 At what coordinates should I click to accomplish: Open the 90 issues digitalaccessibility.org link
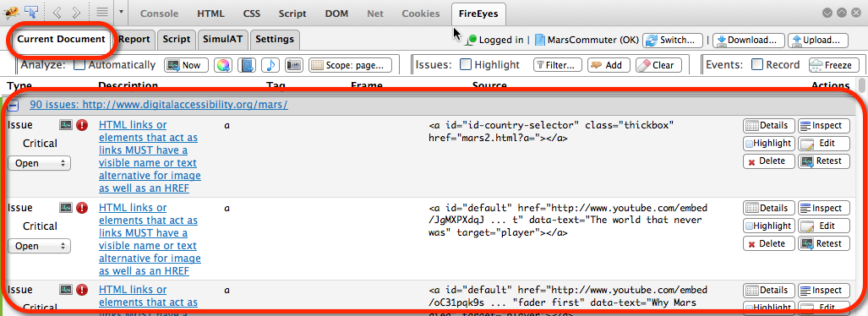158,105
